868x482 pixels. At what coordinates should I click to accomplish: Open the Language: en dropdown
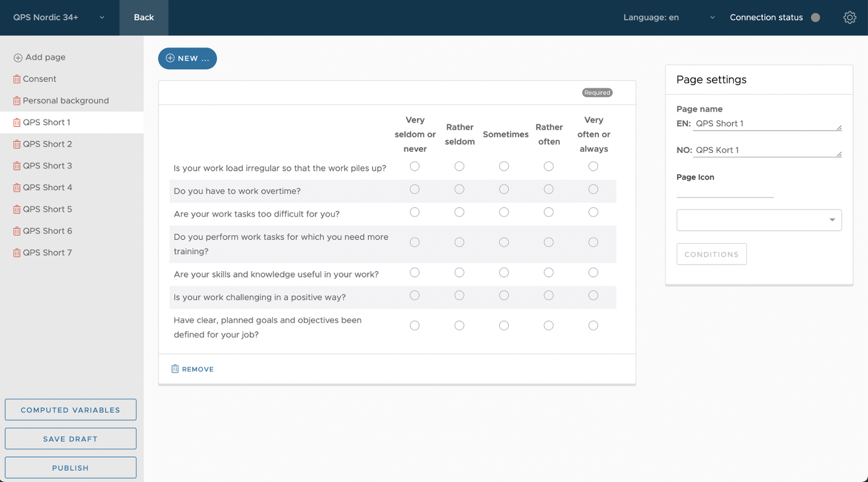coord(669,17)
